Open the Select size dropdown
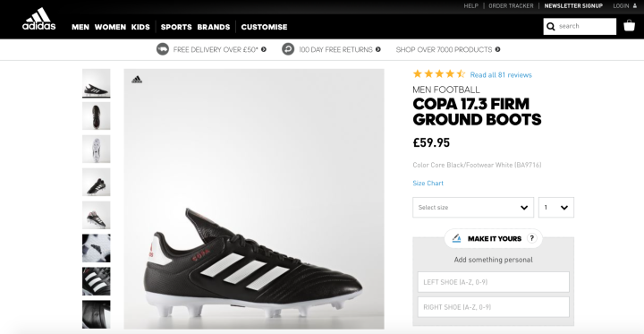Image resolution: width=644 pixels, height=334 pixels. (x=473, y=208)
